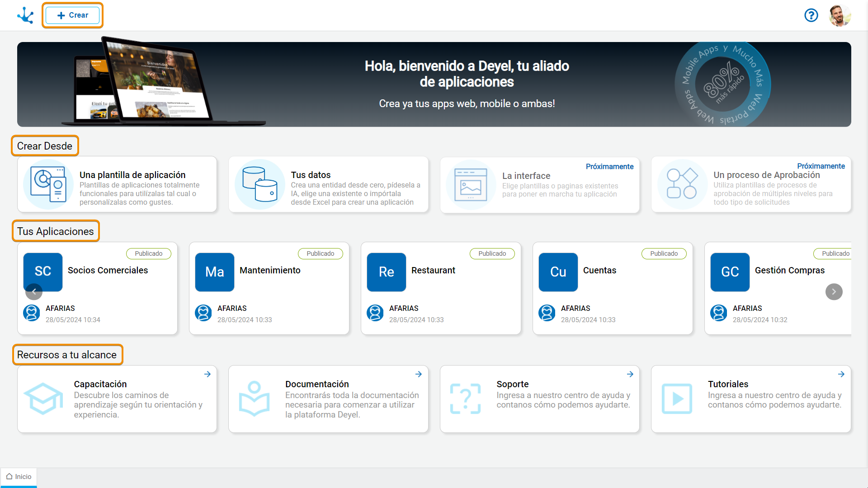The width and height of the screenshot is (868, 488).
Task: Go to previous apps with left chevron
Action: (x=34, y=292)
